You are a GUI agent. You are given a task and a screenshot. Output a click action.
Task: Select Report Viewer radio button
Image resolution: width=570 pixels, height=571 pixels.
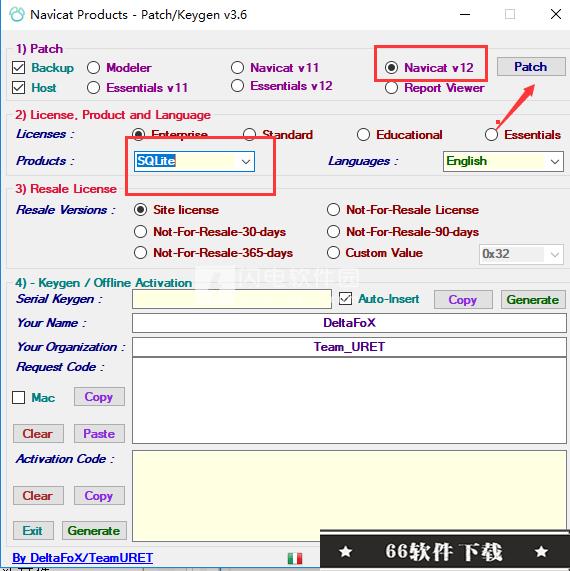point(391,88)
